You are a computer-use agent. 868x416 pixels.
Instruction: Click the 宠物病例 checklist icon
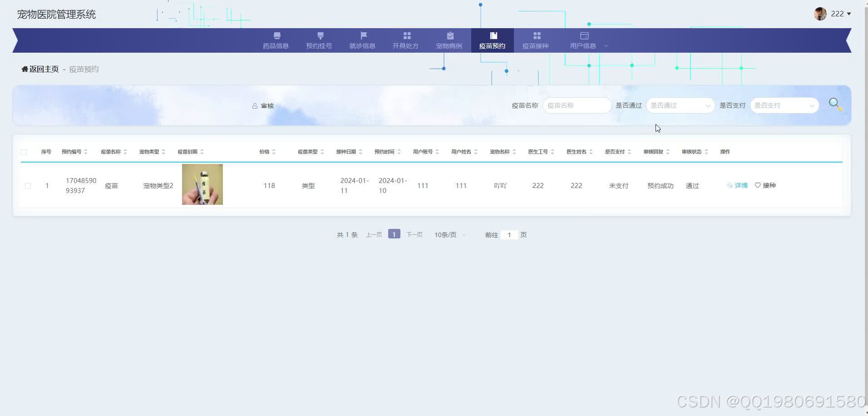pyautogui.click(x=449, y=35)
